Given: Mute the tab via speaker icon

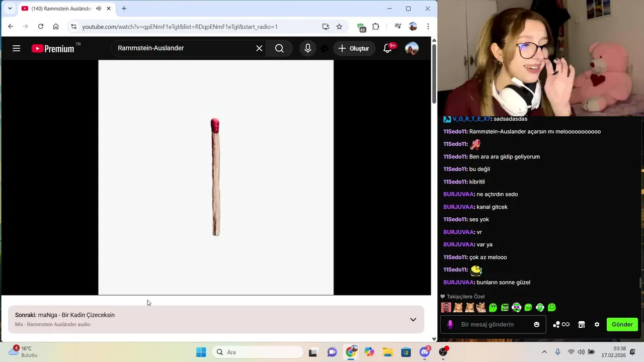Looking at the screenshot, I should (x=99, y=9).
